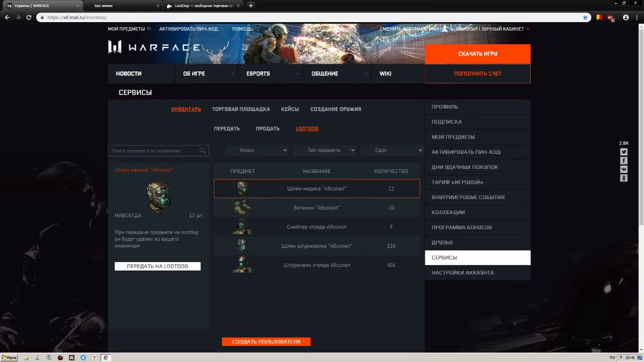Screen dimensions: 644x362
Task: Select the LOOTDOG sub-tab
Action: 307,129
